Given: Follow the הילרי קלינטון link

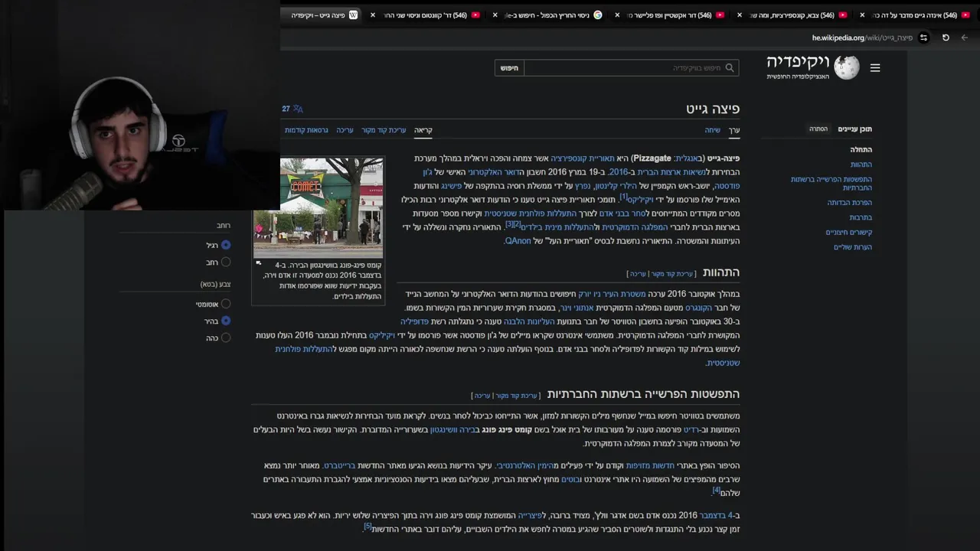Looking at the screenshot, I should 616,186.
